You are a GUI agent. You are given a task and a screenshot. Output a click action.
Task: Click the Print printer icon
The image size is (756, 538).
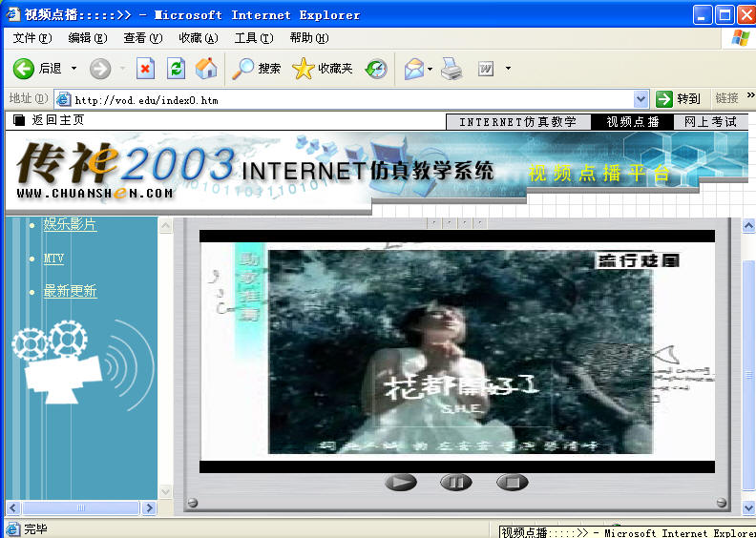point(451,69)
